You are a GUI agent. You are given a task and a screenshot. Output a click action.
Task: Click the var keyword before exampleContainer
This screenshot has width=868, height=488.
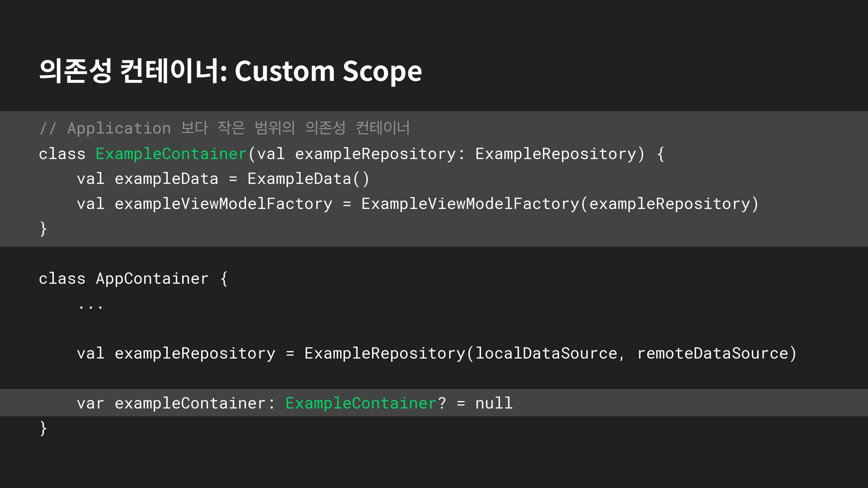90,403
